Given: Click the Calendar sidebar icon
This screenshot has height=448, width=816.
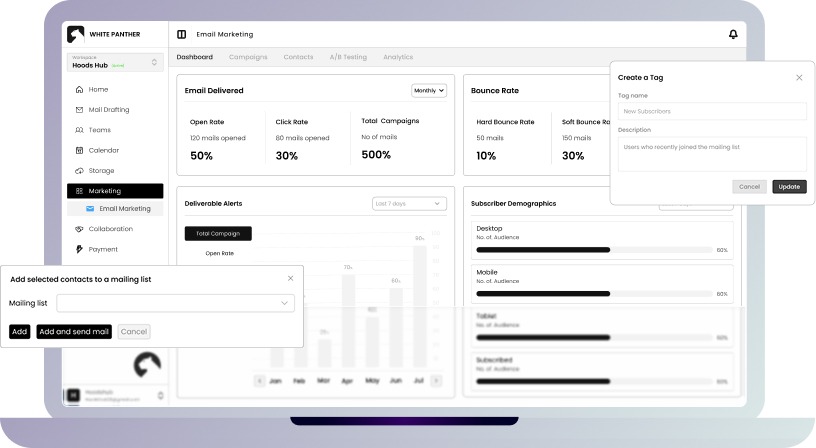Looking at the screenshot, I should click(x=79, y=150).
